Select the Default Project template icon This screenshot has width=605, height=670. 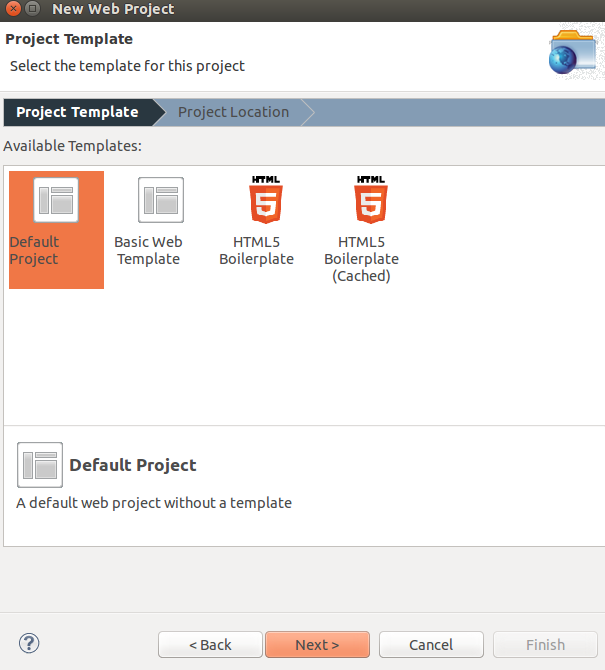(56, 200)
